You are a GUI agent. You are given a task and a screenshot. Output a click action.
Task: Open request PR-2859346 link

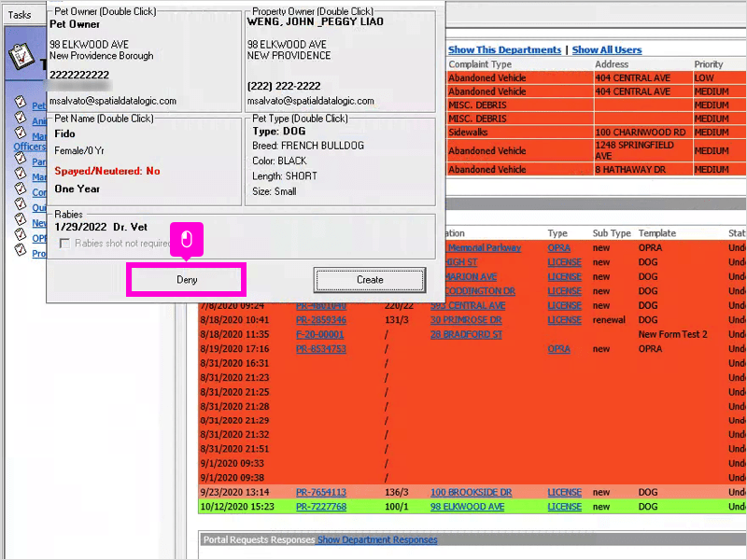[x=321, y=320]
